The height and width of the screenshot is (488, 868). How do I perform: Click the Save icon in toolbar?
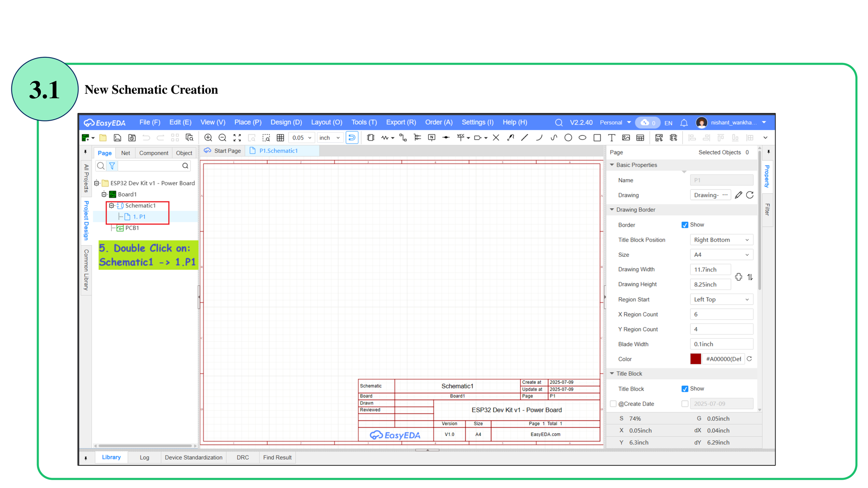117,138
